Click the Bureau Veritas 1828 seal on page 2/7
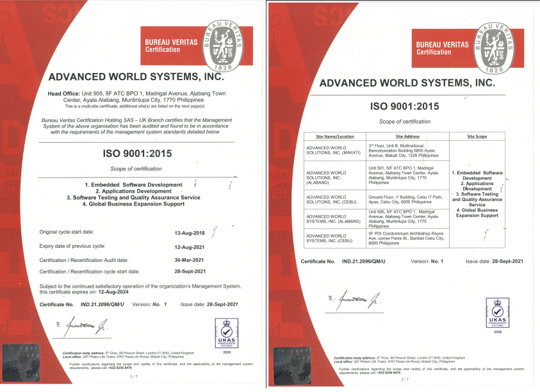Viewport: 540px width, 392px height. tap(494, 48)
